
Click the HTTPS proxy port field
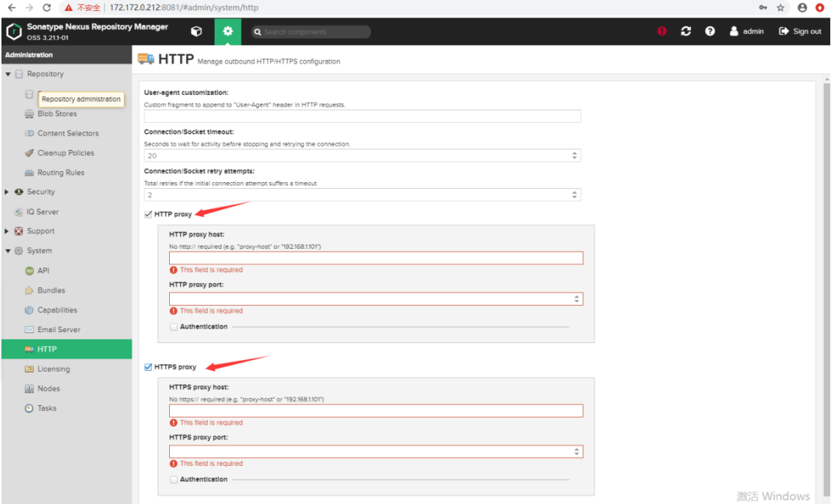pos(376,451)
